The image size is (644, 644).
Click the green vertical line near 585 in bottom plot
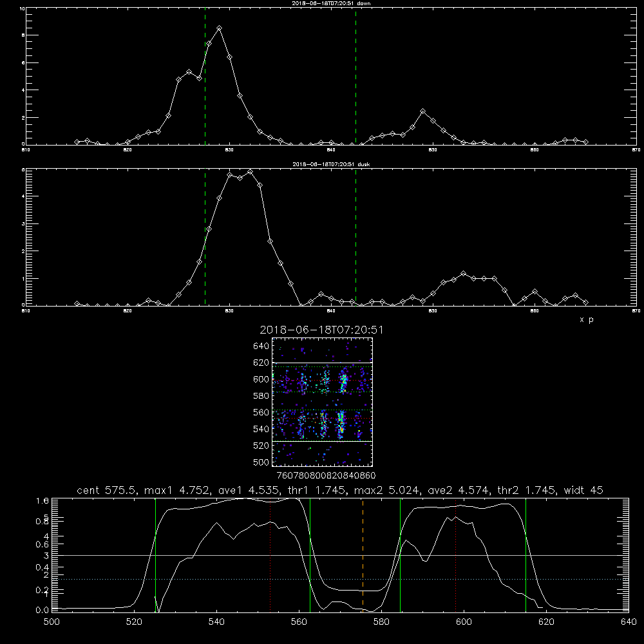400,554
